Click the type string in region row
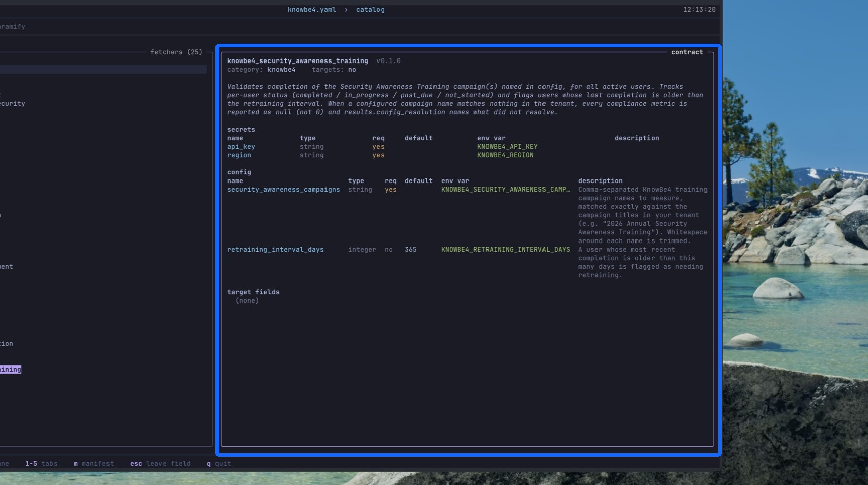 click(x=311, y=155)
